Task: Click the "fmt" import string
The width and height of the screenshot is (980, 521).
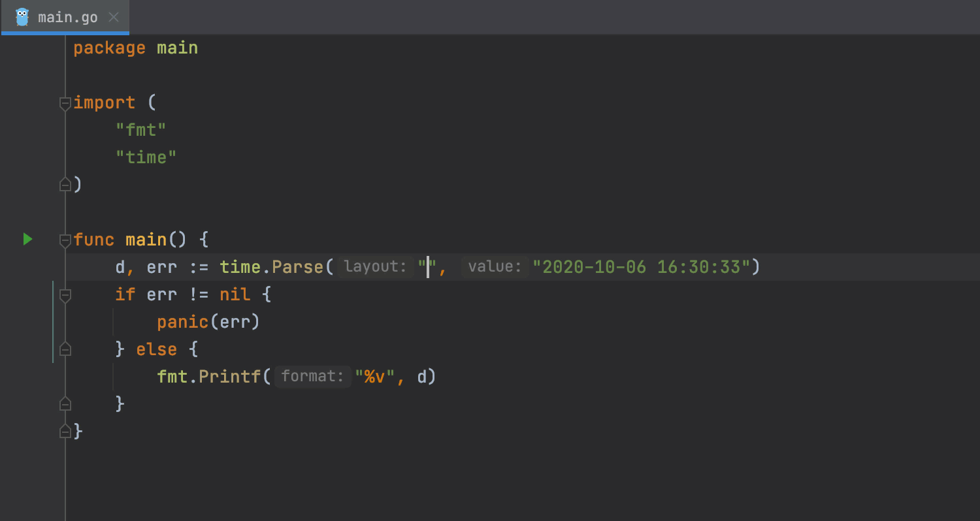Action: pyautogui.click(x=141, y=130)
